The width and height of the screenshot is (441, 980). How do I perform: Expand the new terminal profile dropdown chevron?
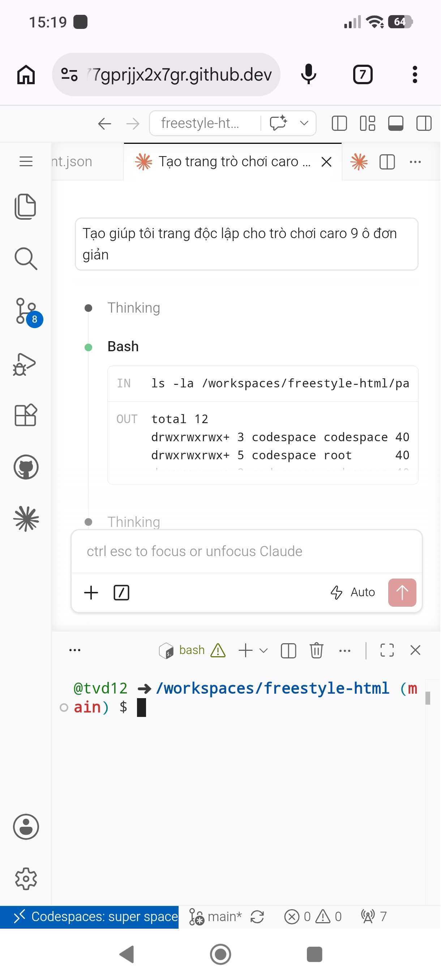[263, 650]
